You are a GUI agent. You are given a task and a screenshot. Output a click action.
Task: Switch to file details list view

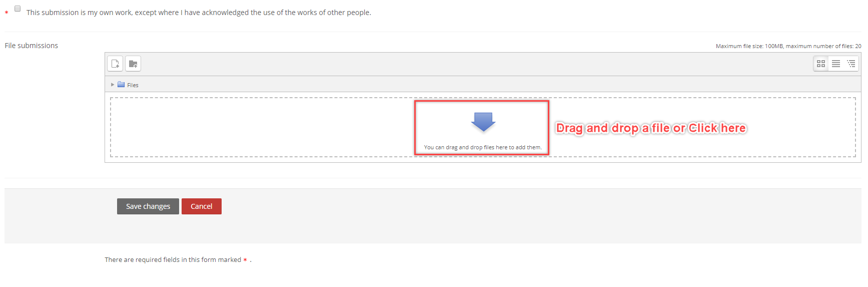point(836,64)
